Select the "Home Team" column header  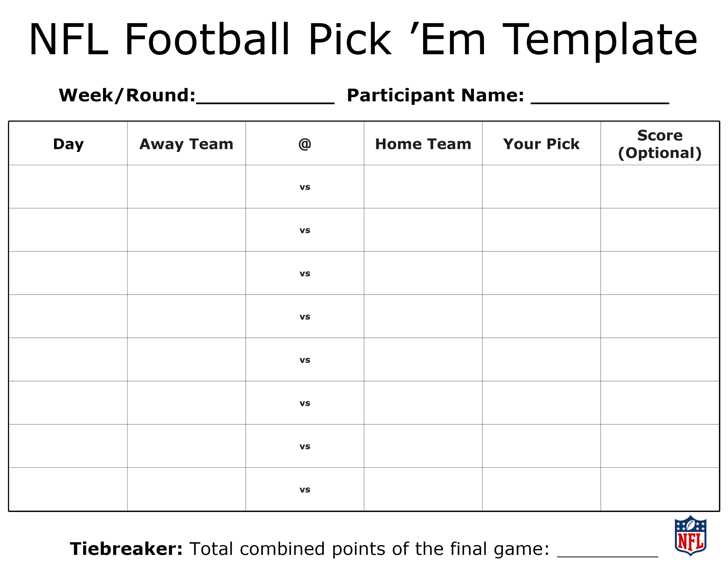(x=423, y=144)
